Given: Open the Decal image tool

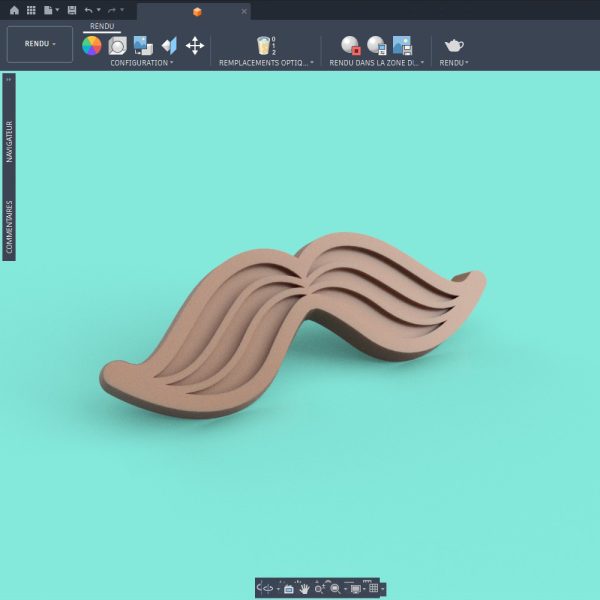Looking at the screenshot, I should point(143,46).
